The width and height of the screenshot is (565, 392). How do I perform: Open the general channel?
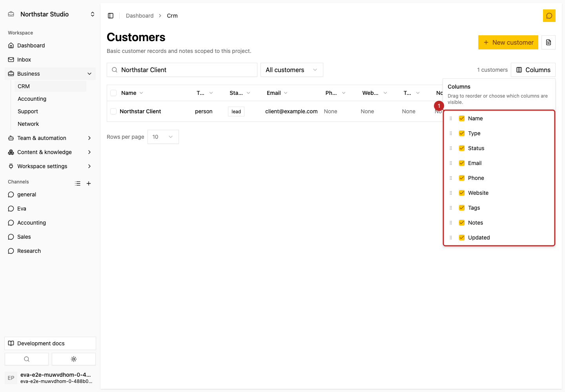pyautogui.click(x=50, y=194)
